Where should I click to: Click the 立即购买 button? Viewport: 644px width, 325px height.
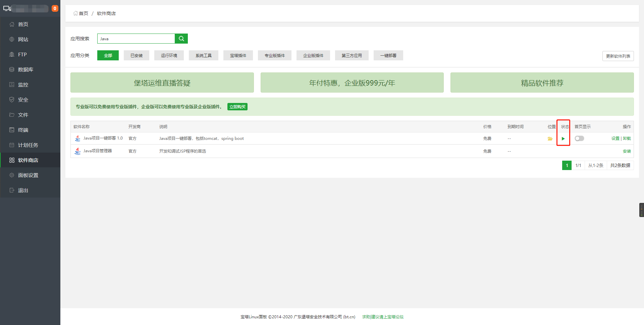point(237,107)
